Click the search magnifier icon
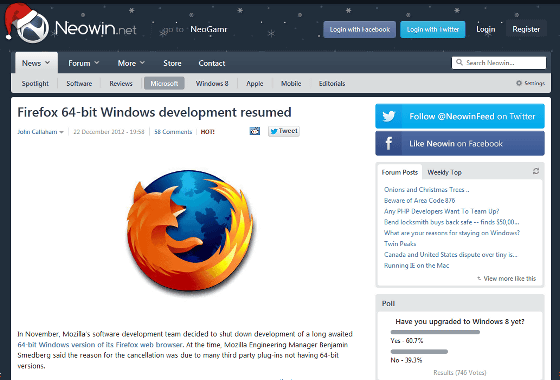560x380 pixels. tap(459, 62)
